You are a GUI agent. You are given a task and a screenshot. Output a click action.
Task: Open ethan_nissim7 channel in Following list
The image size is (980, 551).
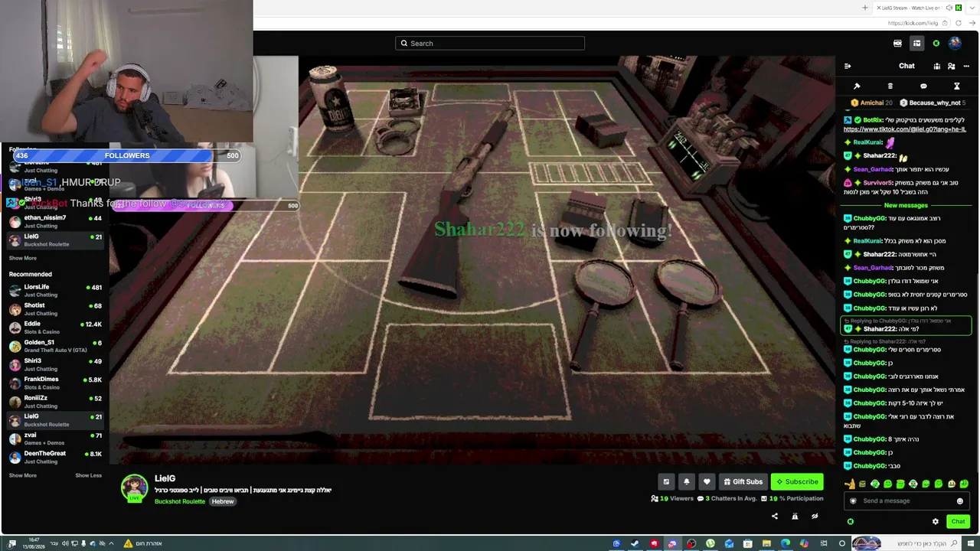pos(55,221)
